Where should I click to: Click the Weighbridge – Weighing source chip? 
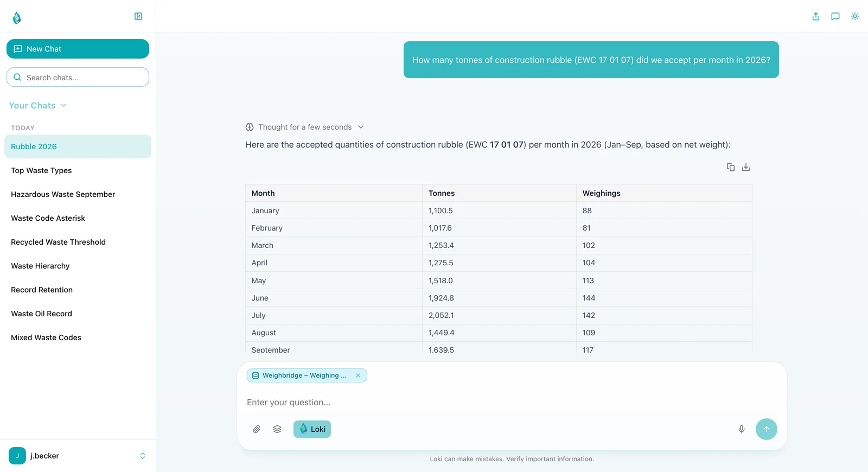(307, 375)
